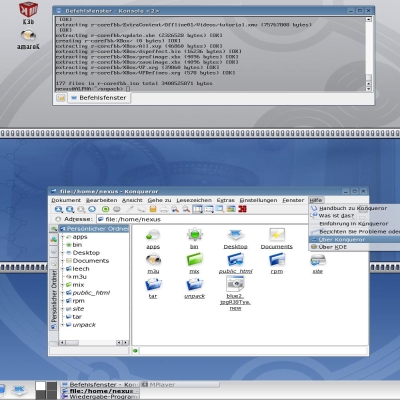Open the rpm folder icon in file view

coord(277,260)
